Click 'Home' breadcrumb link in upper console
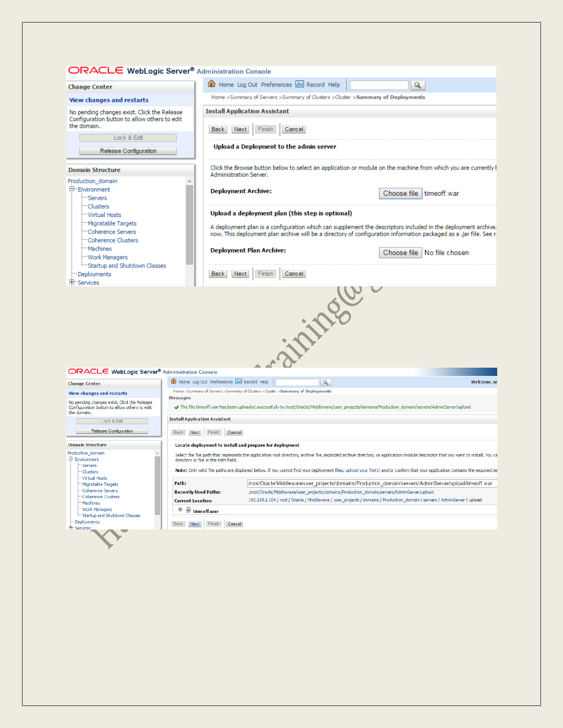Viewport: 563px width, 728px height. [x=218, y=97]
